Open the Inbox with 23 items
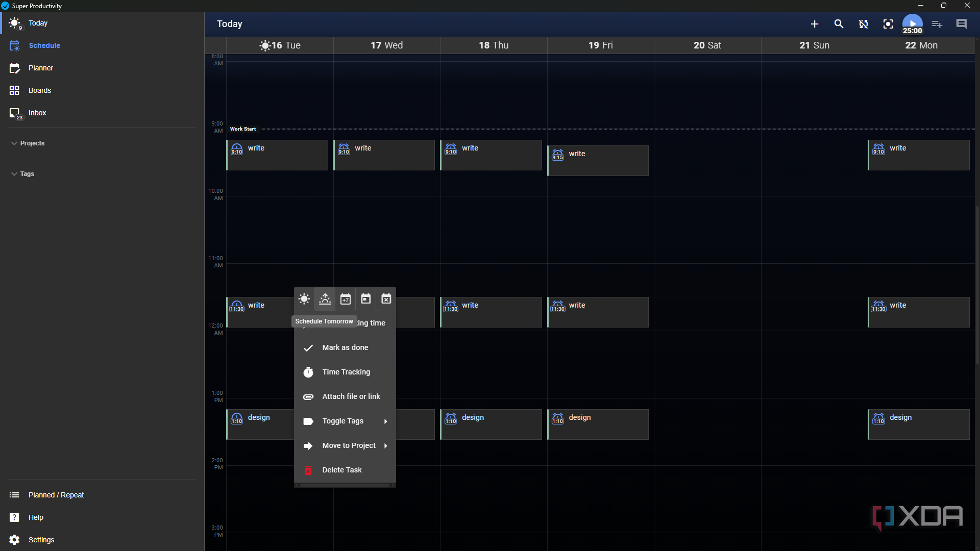This screenshot has height=551, width=980. click(x=102, y=113)
